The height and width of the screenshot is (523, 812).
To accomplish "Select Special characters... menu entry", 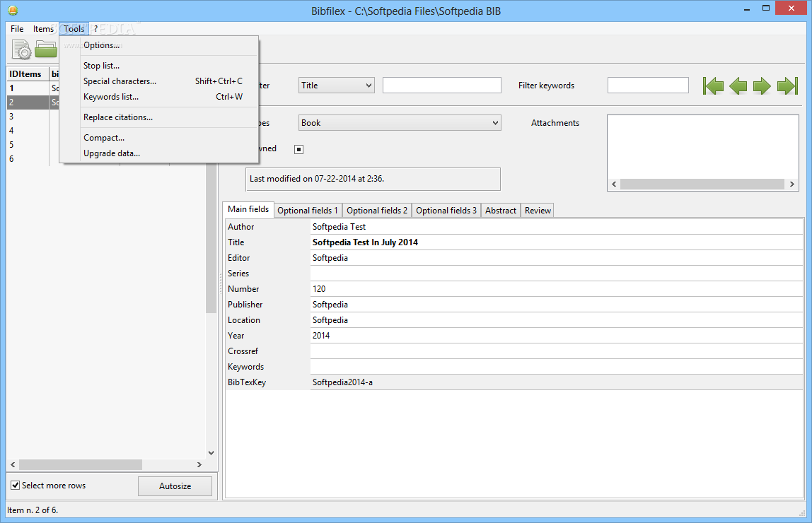I will point(158,81).
